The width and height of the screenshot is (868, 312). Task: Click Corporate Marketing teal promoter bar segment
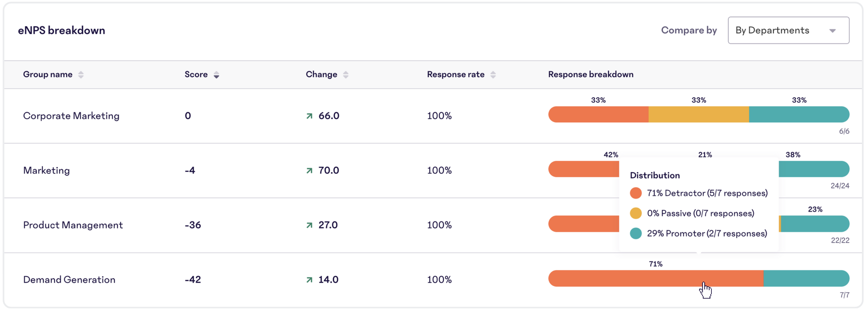(799, 114)
